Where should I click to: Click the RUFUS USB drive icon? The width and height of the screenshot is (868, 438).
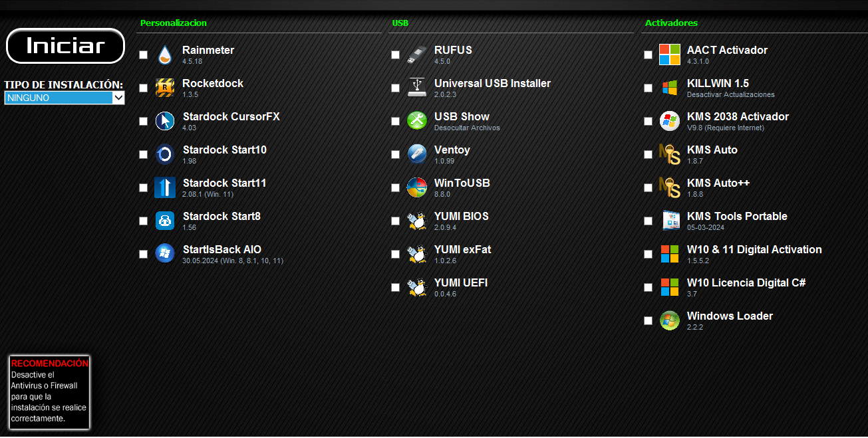[417, 55]
